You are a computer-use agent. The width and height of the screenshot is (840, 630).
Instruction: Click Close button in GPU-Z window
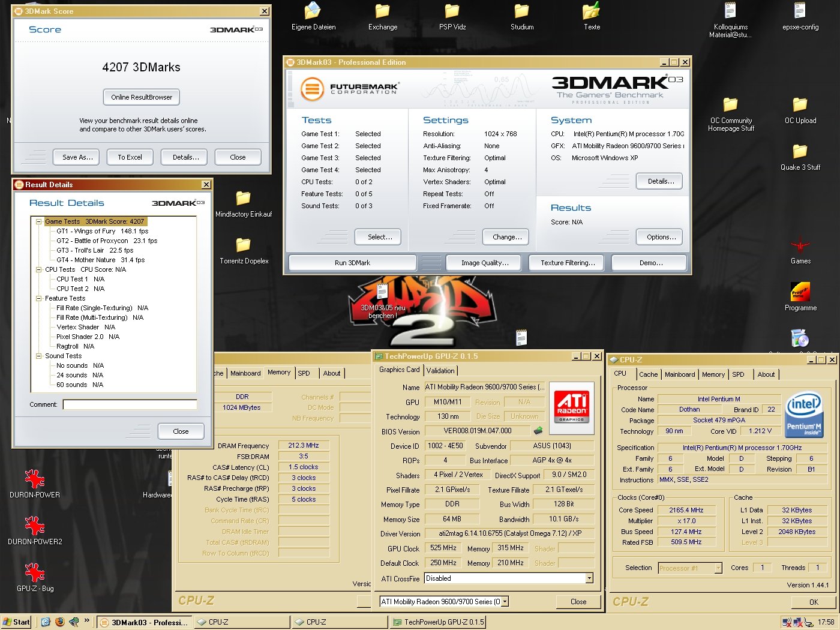coord(578,601)
